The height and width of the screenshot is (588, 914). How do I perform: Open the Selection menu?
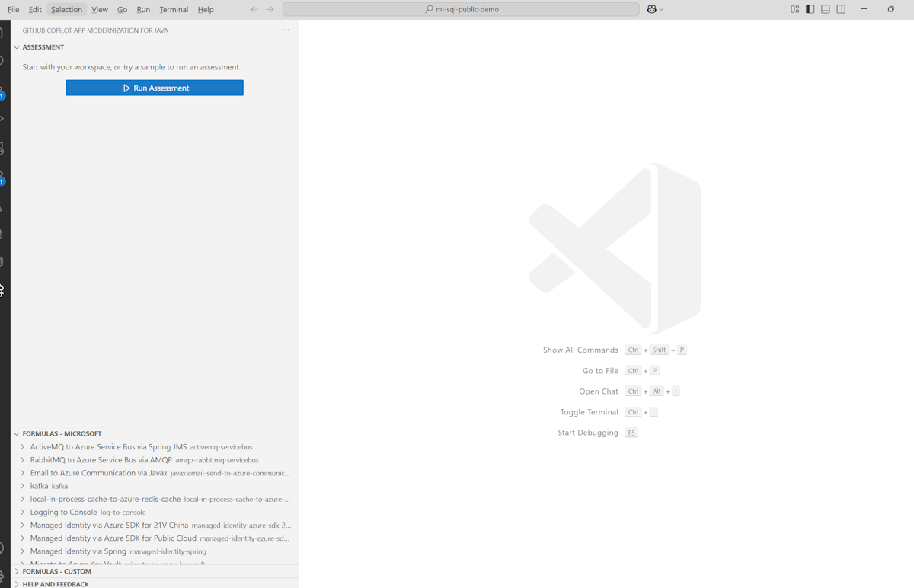coord(66,9)
